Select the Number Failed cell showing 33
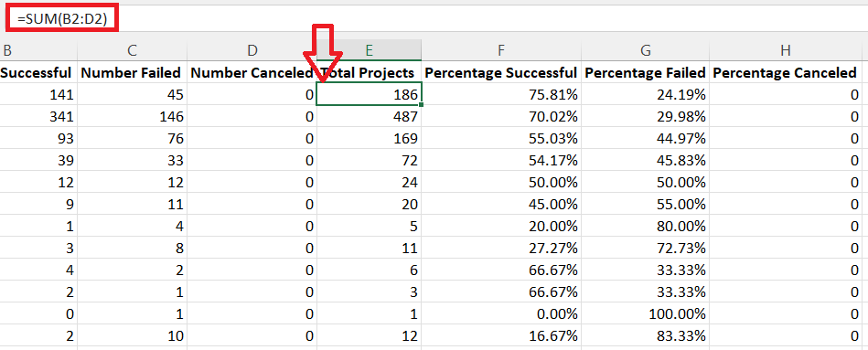The height and width of the screenshot is (350, 868). [x=132, y=160]
